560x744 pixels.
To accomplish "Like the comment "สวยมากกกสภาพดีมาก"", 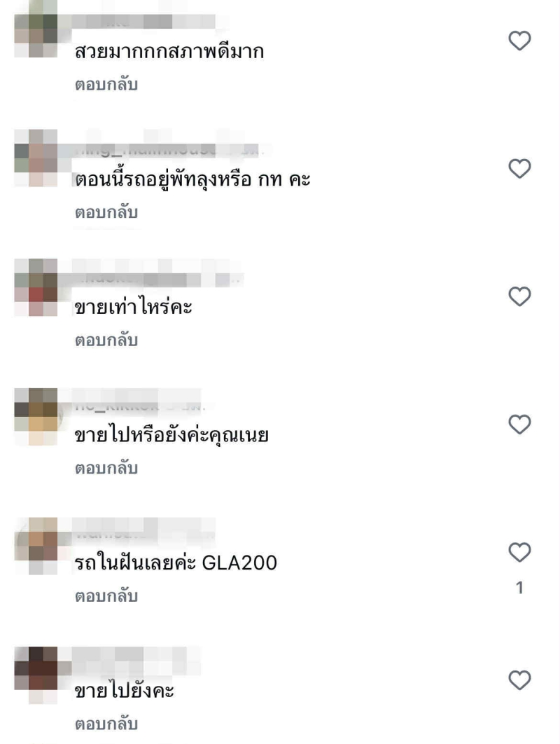I will point(519,41).
